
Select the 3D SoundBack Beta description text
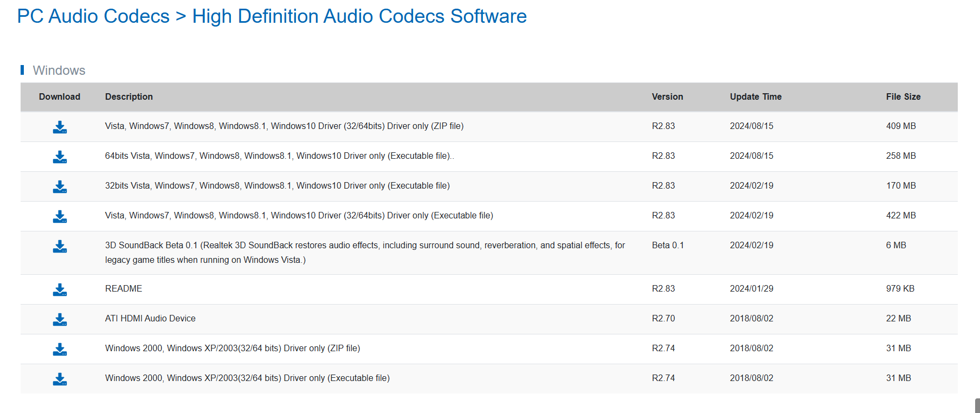[365, 253]
